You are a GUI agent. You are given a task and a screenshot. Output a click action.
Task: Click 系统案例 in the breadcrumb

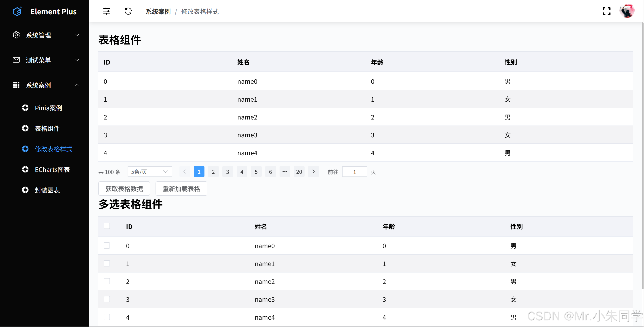coord(158,11)
